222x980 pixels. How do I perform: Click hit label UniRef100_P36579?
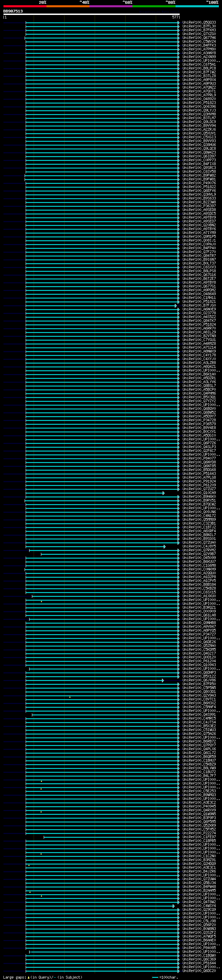click(199, 424)
